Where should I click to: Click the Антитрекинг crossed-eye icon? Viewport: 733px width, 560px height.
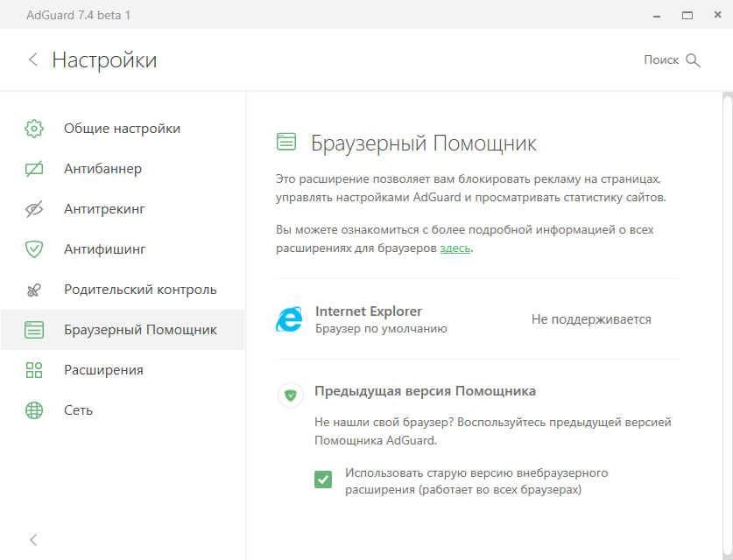pyautogui.click(x=34, y=209)
